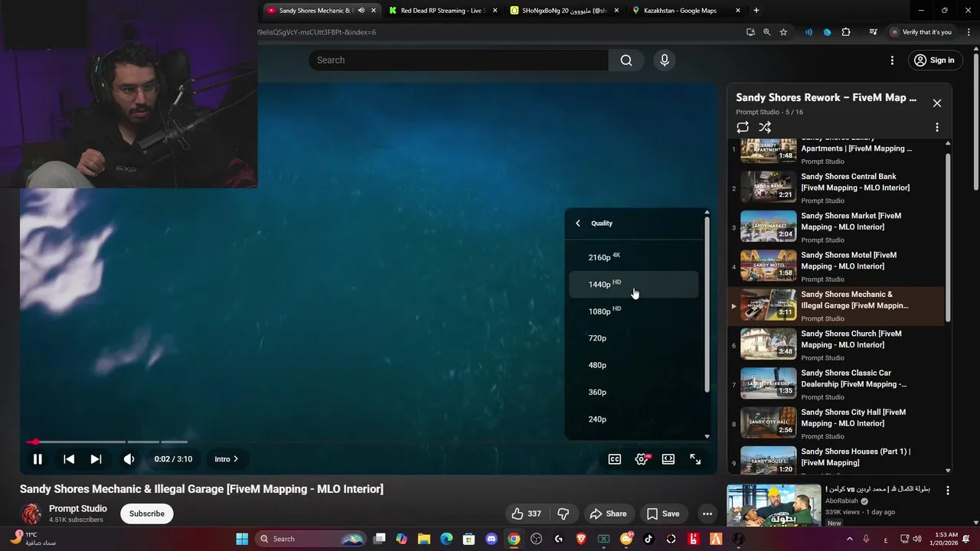
Task: Set quality to 360p
Action: pyautogui.click(x=634, y=392)
